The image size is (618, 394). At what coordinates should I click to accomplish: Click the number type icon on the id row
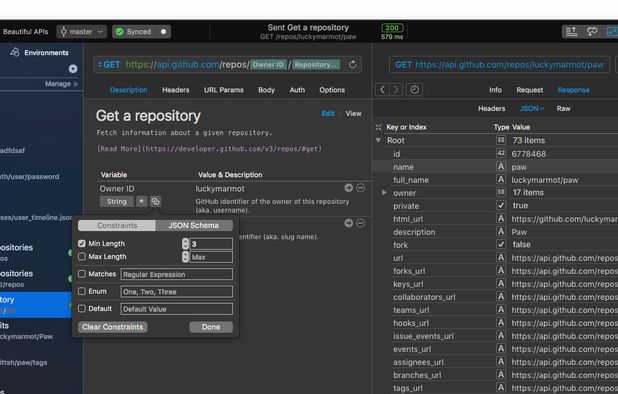tap(501, 153)
